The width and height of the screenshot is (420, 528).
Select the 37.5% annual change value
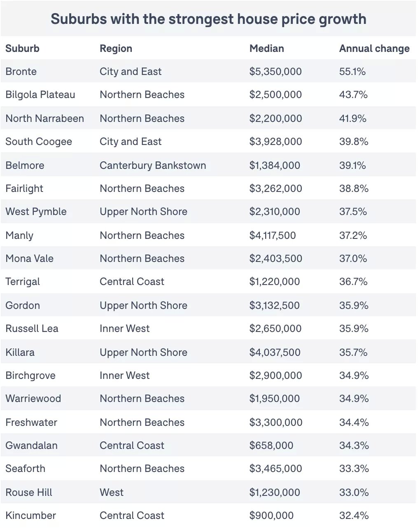(x=353, y=212)
